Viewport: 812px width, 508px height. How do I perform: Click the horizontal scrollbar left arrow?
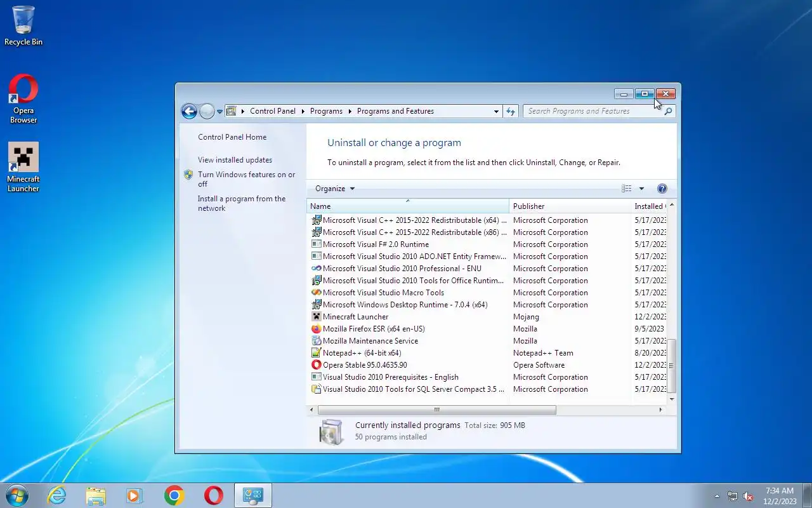click(312, 410)
